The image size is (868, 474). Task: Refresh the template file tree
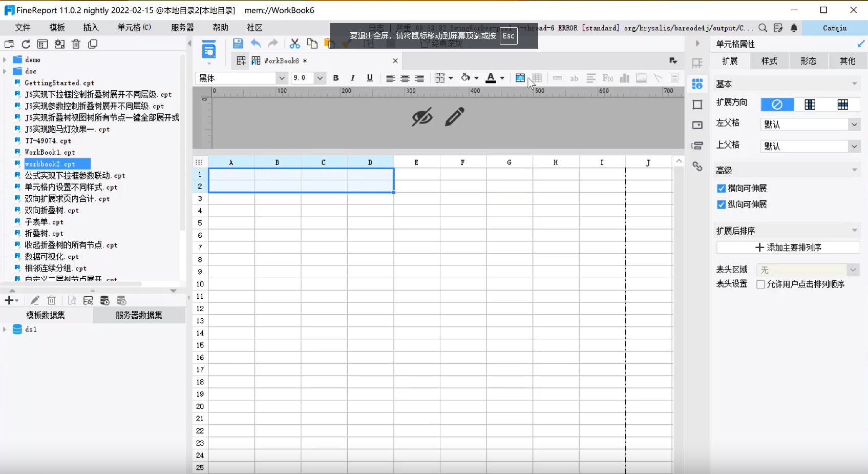[26, 44]
